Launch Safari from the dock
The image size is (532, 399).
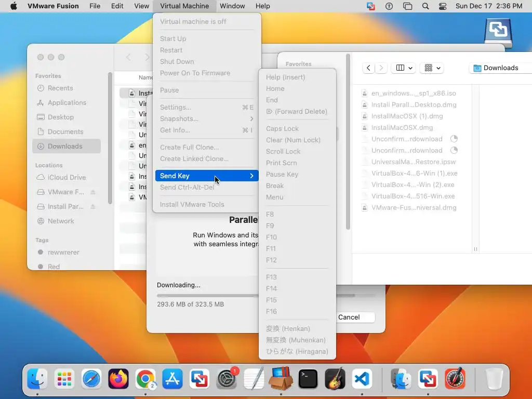(91, 379)
